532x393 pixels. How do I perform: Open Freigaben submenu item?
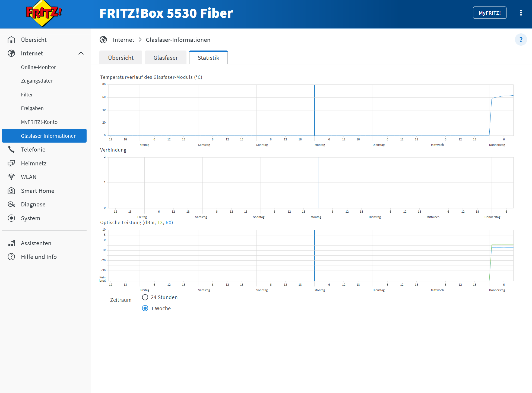32,108
